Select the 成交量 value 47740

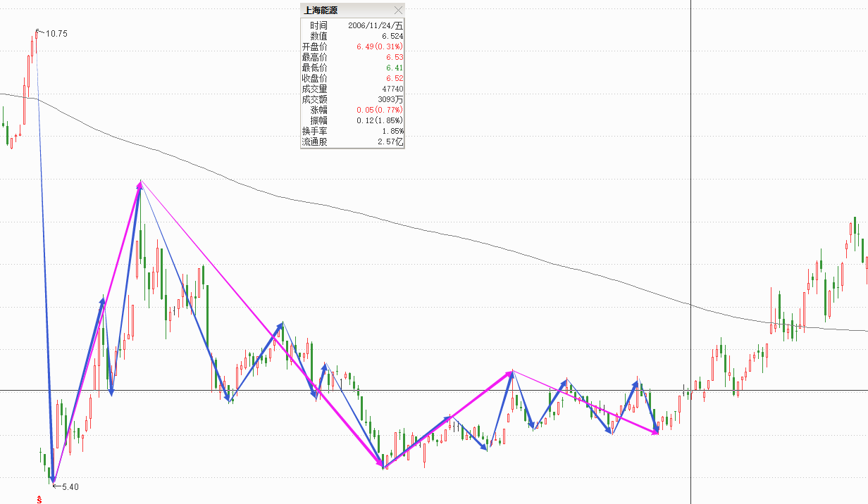click(392, 89)
